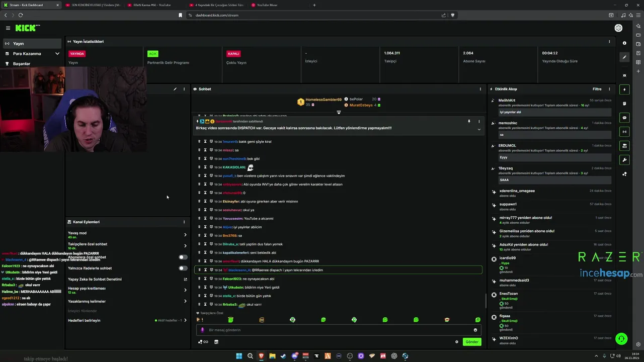The image size is (644, 362).
Task: Click the pencil edit icon in right toolbar
Action: (624, 57)
